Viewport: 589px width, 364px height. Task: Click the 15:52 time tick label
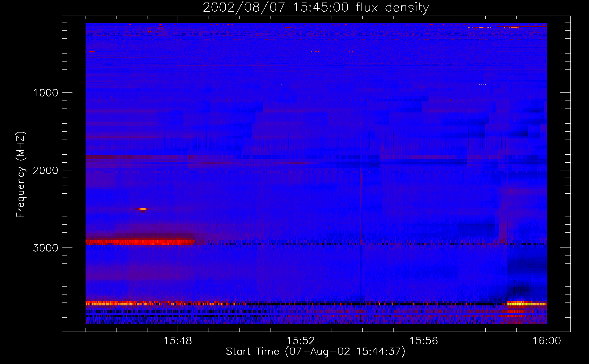point(301,341)
